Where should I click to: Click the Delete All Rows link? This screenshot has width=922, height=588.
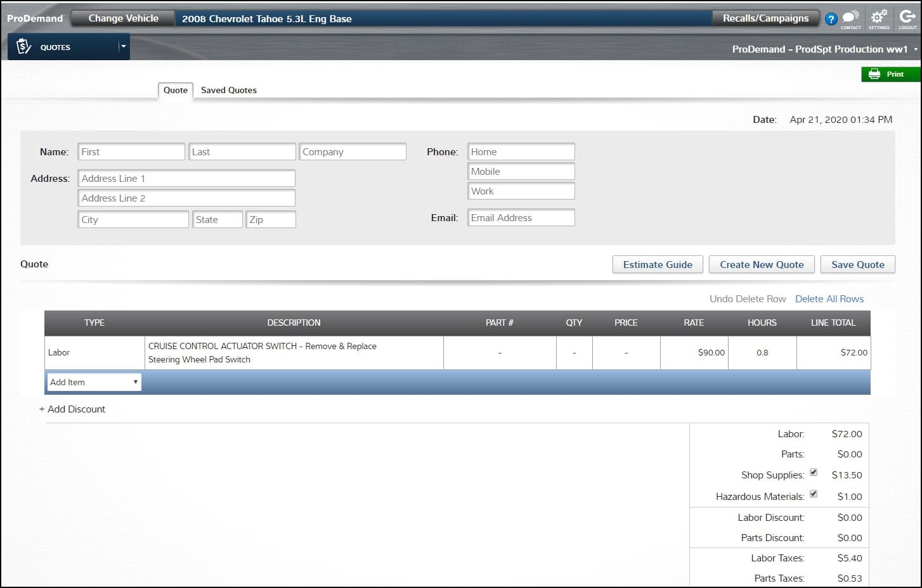click(829, 299)
